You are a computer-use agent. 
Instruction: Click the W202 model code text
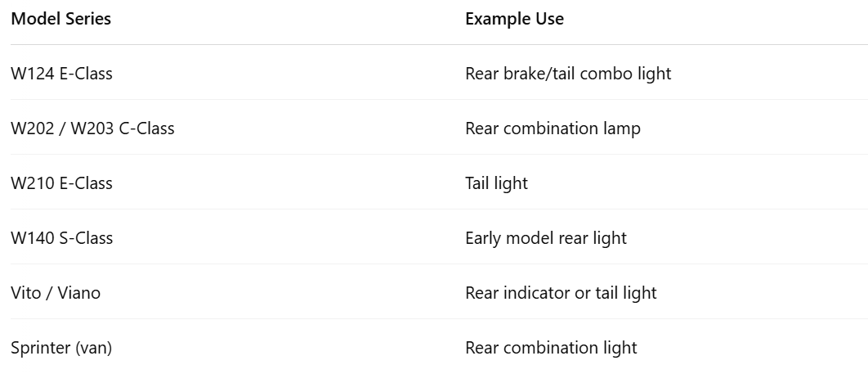[x=29, y=128]
